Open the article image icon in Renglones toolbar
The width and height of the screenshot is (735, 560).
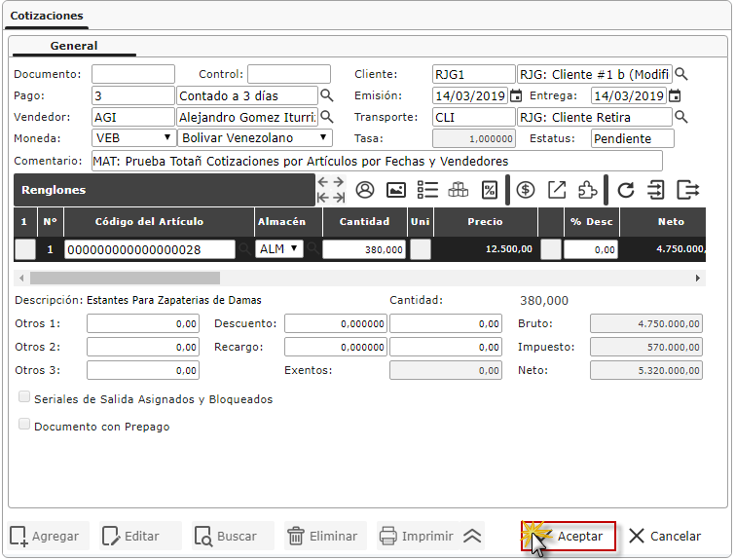[396, 190]
